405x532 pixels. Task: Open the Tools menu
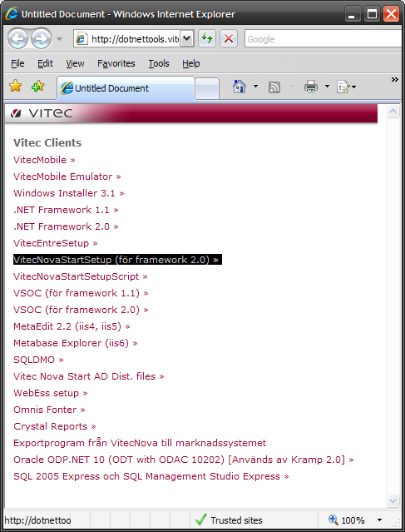tap(159, 63)
